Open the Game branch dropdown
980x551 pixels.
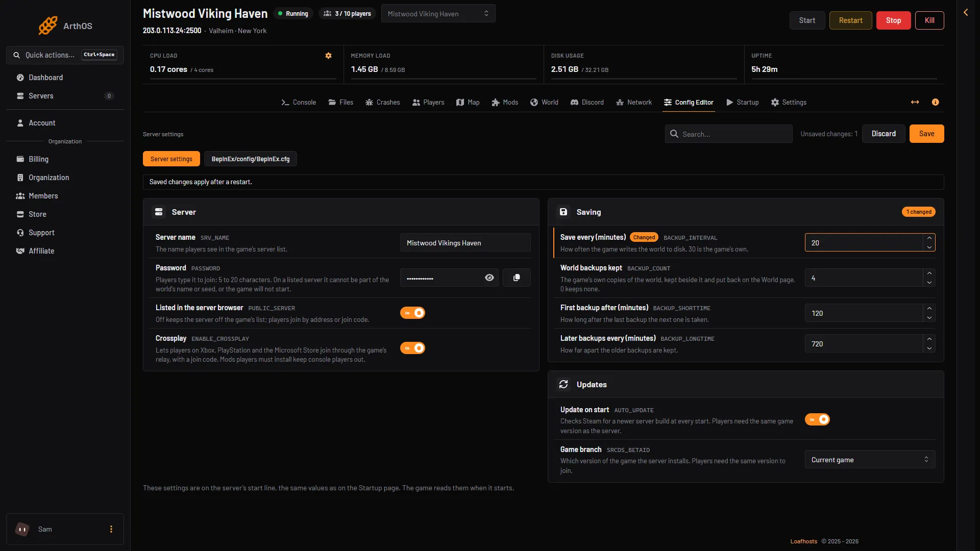pyautogui.click(x=870, y=460)
